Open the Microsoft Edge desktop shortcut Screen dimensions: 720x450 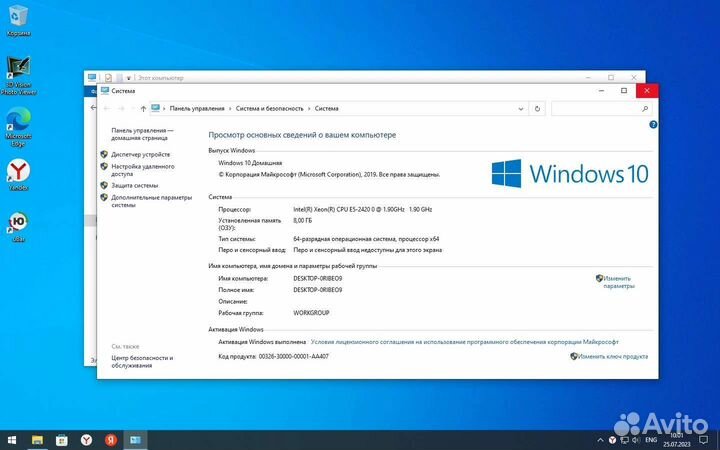18,124
